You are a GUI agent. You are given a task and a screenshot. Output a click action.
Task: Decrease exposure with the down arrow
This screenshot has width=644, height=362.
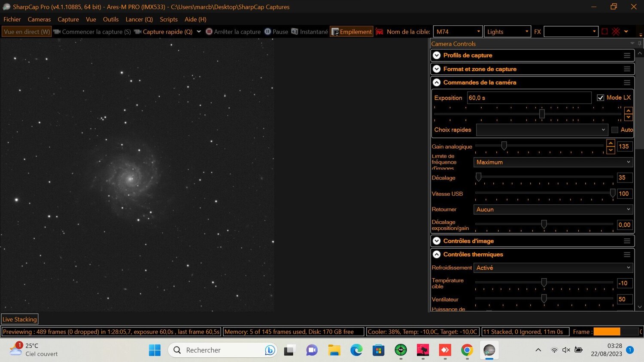(629, 117)
